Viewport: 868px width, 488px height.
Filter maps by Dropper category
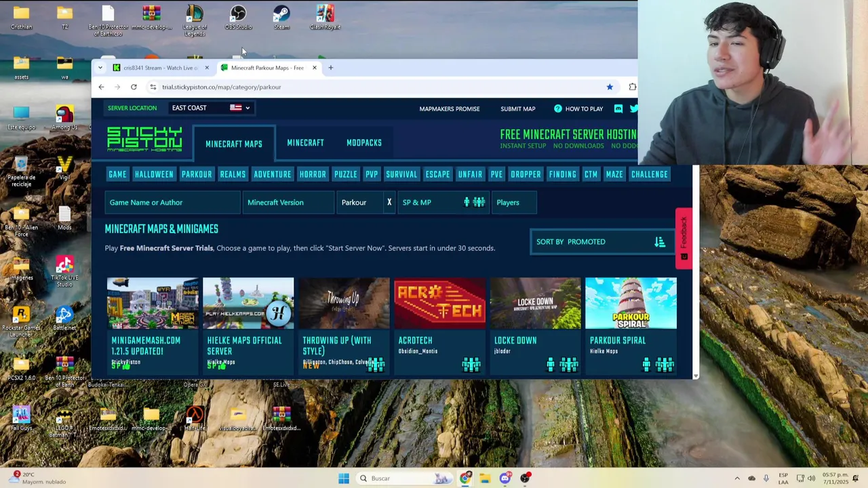tap(526, 174)
